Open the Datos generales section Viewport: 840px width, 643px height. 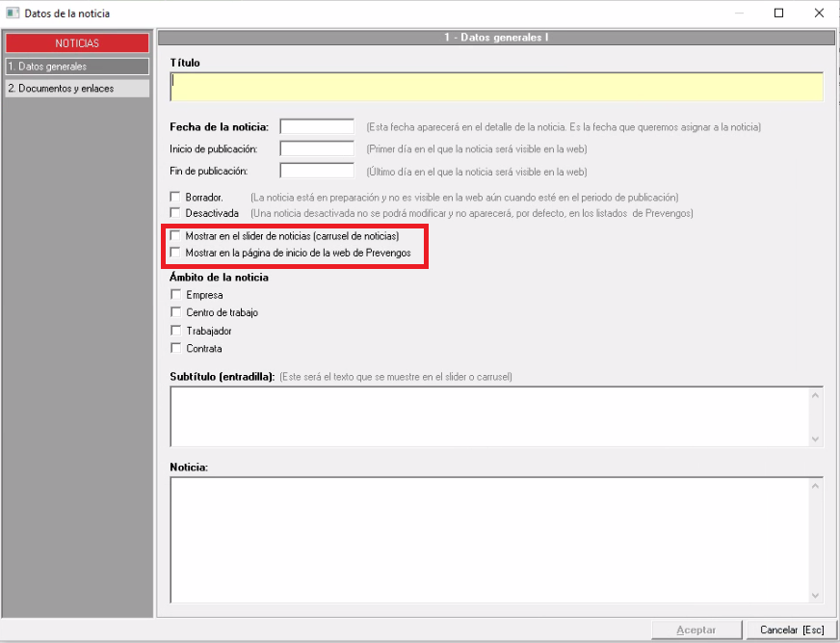(77, 67)
